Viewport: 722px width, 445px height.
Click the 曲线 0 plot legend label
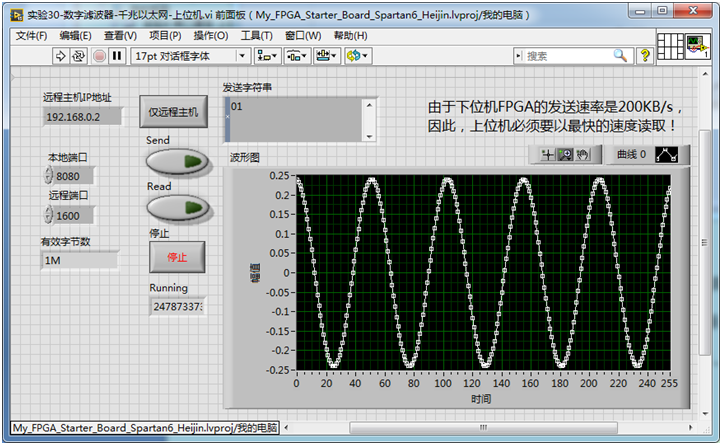pyautogui.click(x=631, y=155)
